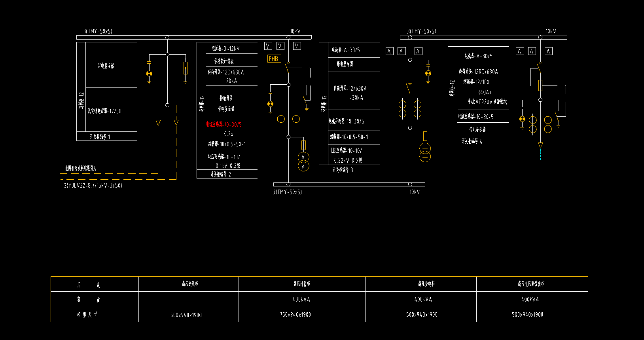Click the (40A) text

pyautogui.click(x=485, y=92)
